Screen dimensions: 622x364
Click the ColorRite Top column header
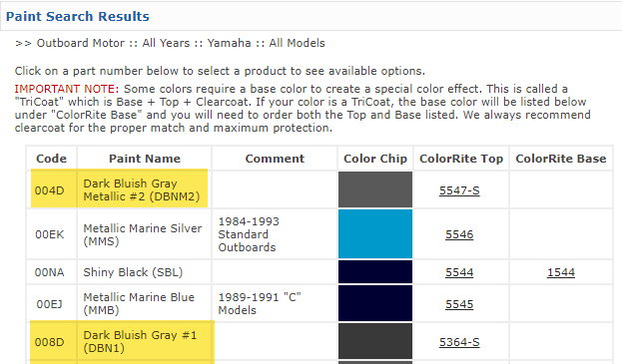(461, 159)
